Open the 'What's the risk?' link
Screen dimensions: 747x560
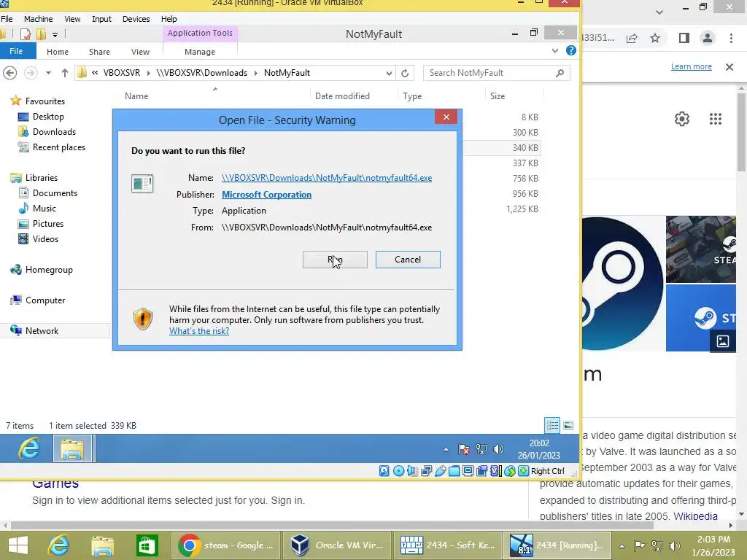click(x=199, y=331)
